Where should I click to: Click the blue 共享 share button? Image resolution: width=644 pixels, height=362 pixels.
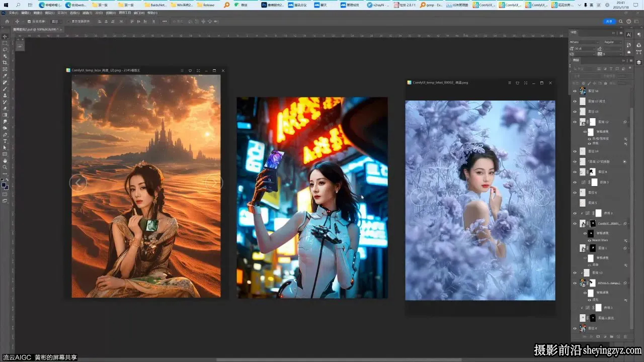click(609, 22)
